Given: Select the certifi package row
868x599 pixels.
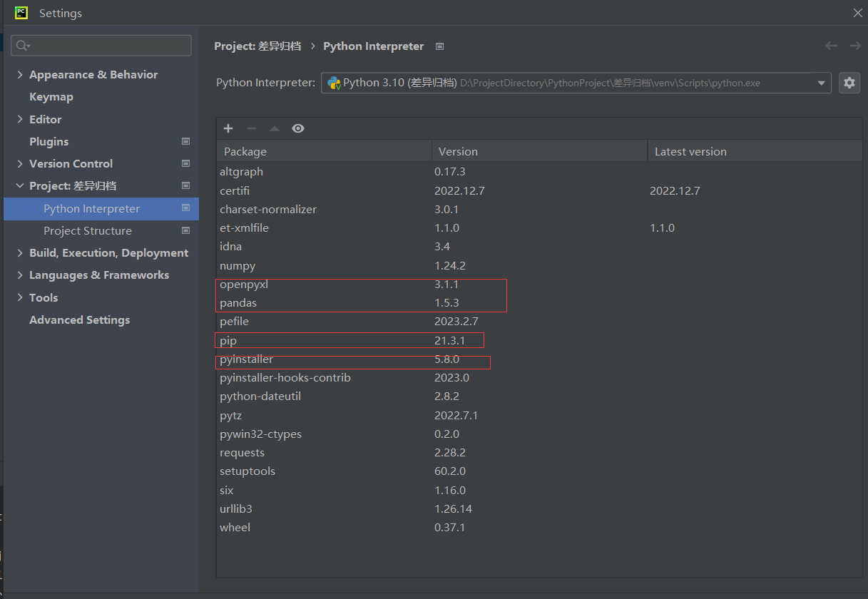Looking at the screenshot, I should click(539, 190).
